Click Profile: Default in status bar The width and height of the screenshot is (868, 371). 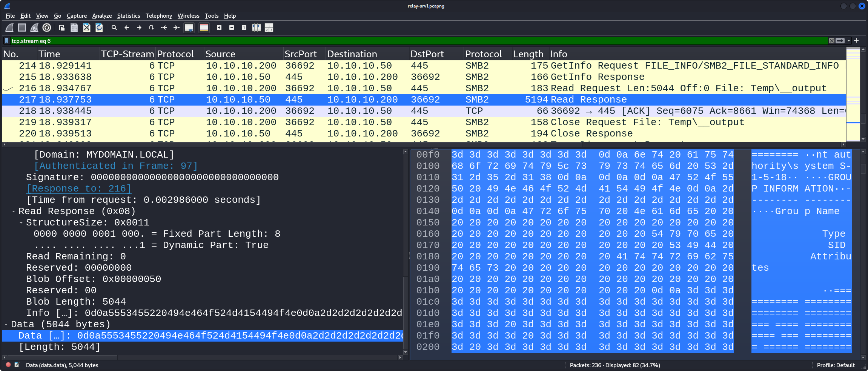[x=836, y=365]
